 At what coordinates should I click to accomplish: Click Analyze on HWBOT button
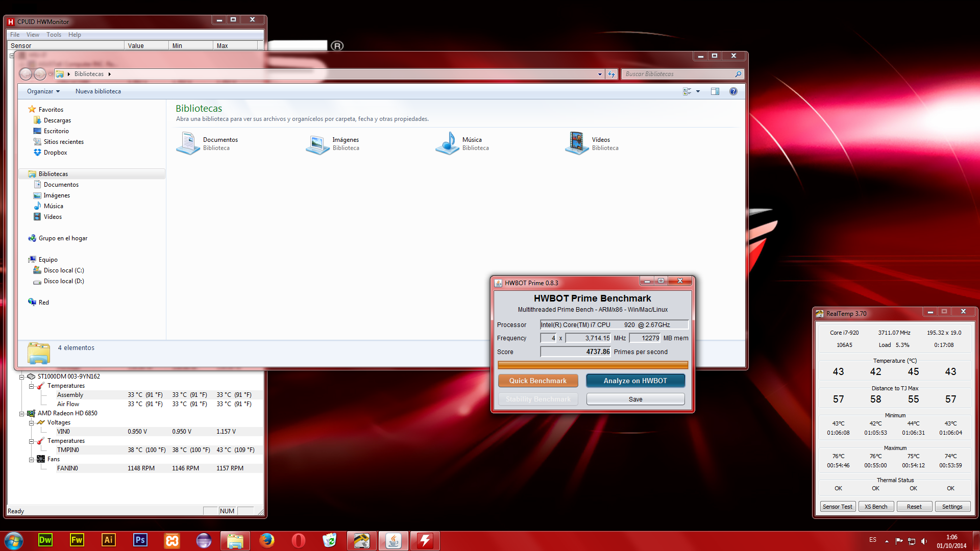coord(635,381)
